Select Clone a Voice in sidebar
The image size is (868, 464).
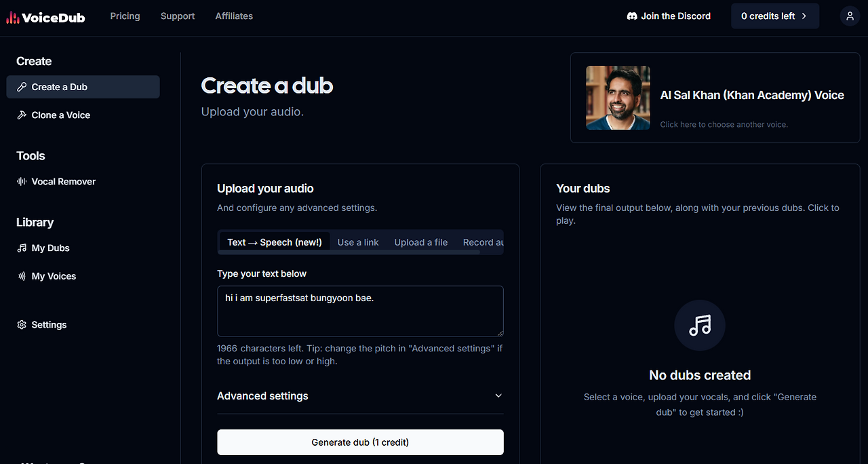[x=83, y=115]
